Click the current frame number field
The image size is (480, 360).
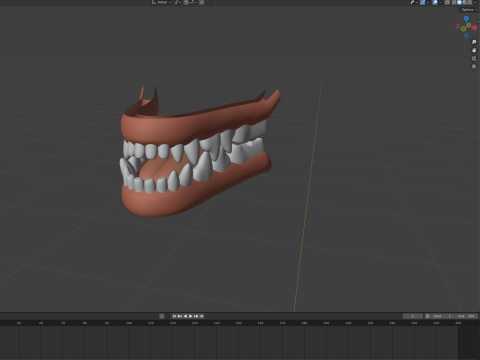pos(413,316)
